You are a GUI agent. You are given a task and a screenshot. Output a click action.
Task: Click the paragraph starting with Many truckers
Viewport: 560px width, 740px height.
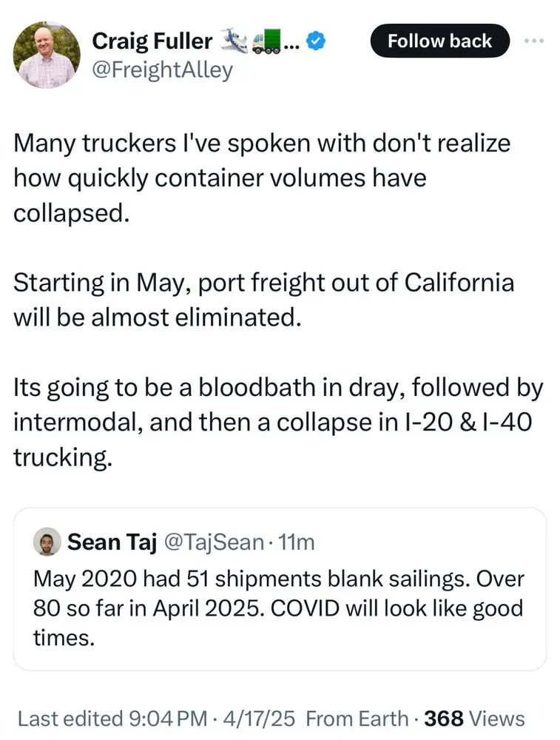coord(261,178)
